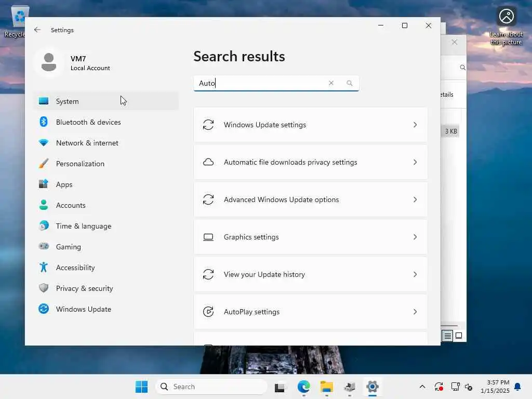Click the VM7 user avatar icon
Viewport: 532px width, 399px height.
49,62
